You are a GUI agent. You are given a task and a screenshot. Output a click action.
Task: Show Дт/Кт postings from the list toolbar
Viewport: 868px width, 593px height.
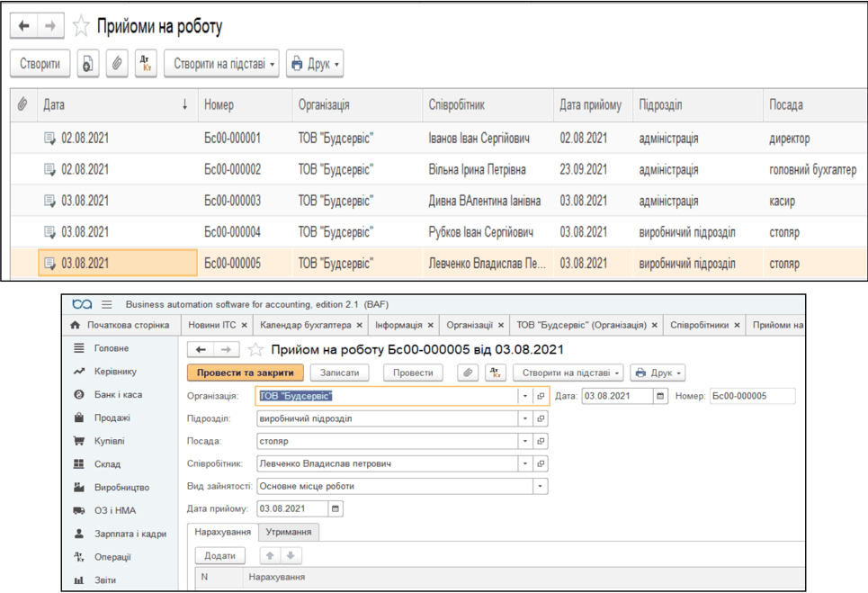point(146,64)
